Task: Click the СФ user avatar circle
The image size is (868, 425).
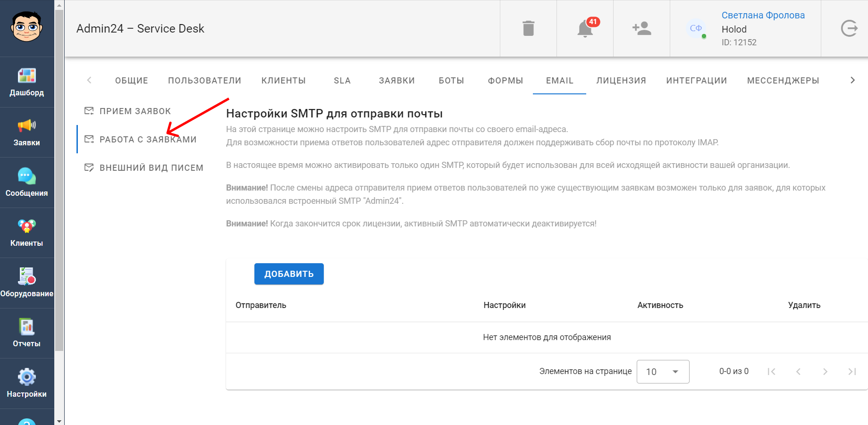Action: (696, 28)
